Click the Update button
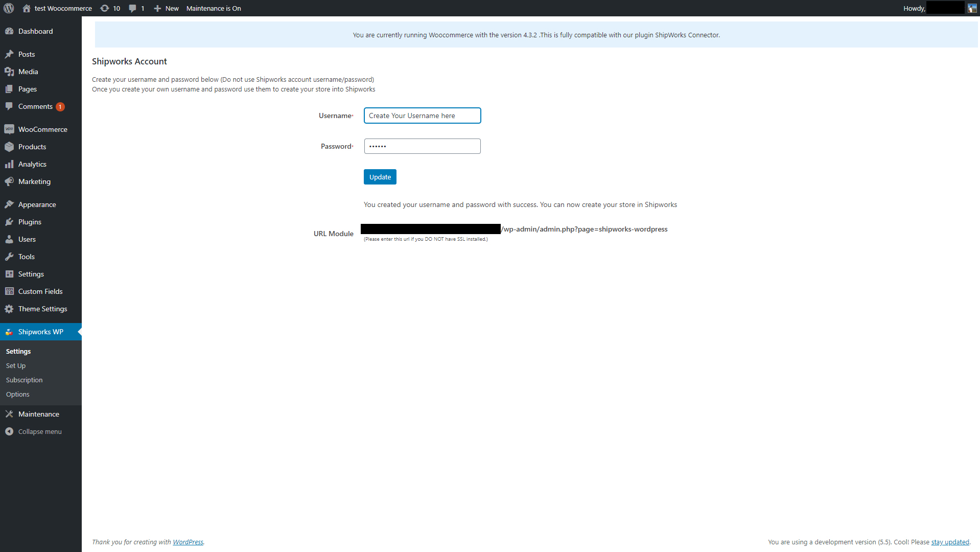980x552 pixels. point(380,177)
